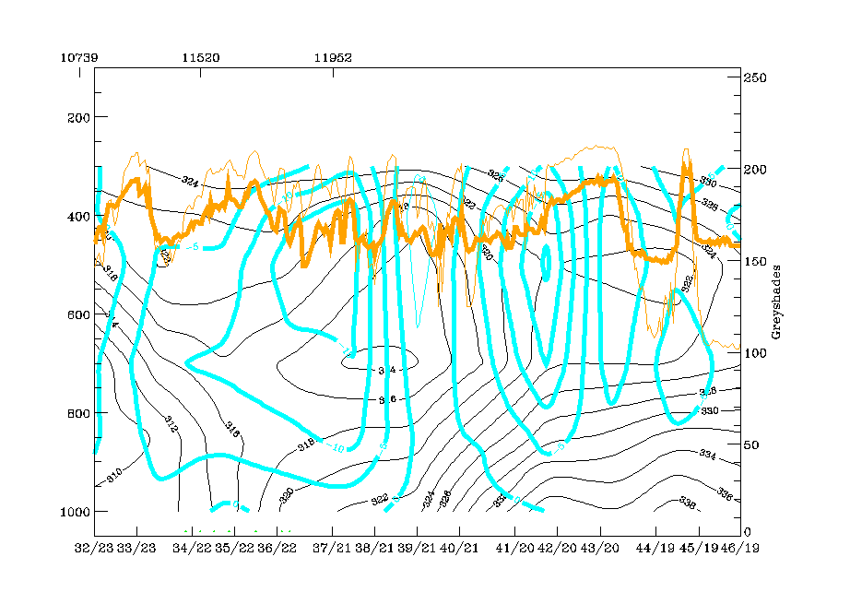Select the 250 value on the Greyshades axis
Viewport: 850px width, 616px height.
(x=756, y=78)
